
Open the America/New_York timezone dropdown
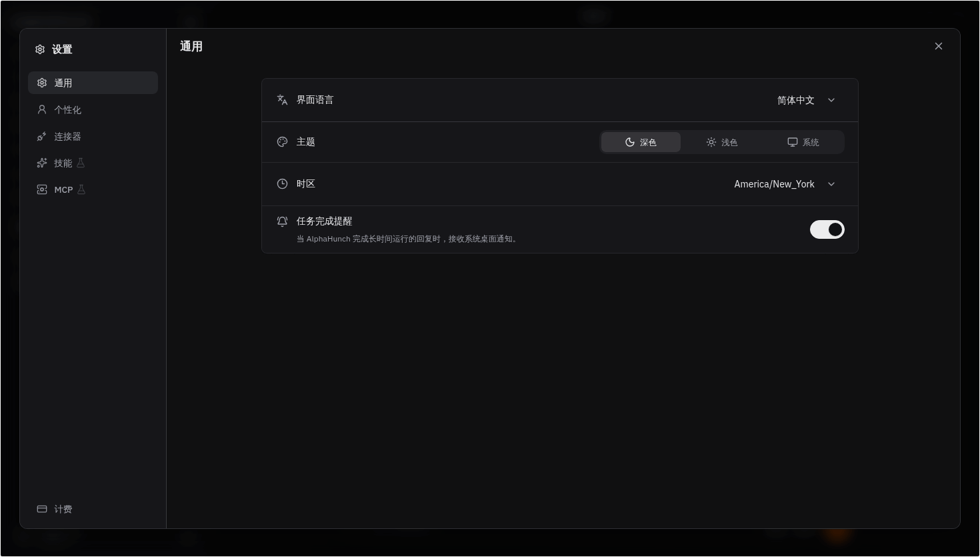point(785,184)
